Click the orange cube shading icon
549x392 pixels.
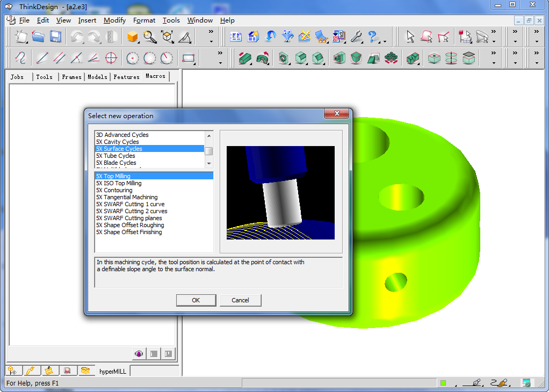(133, 37)
